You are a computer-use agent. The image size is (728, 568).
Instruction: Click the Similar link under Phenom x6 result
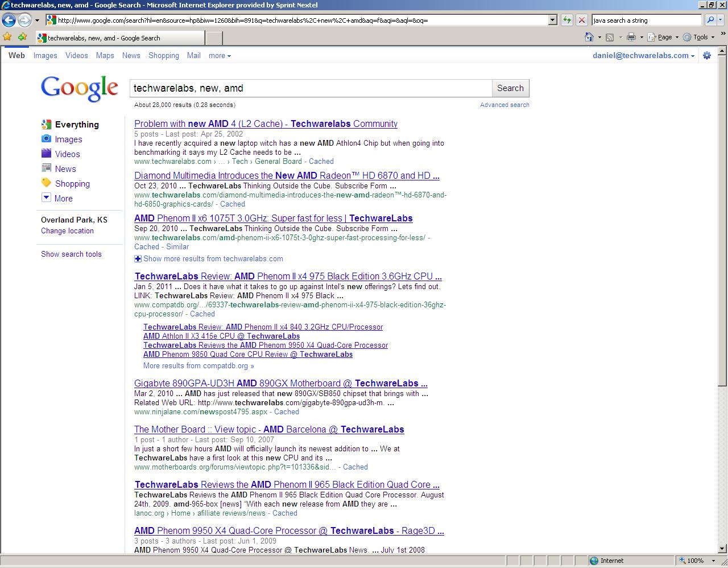(177, 247)
